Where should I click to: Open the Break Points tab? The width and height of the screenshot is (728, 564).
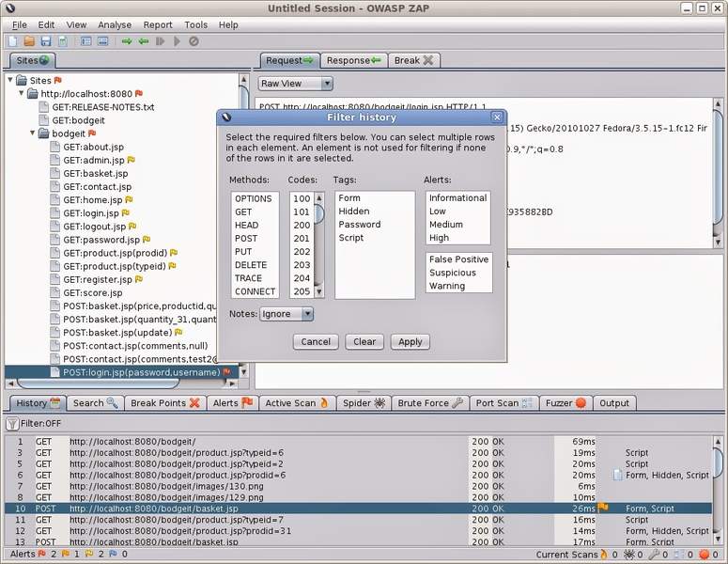tap(165, 403)
